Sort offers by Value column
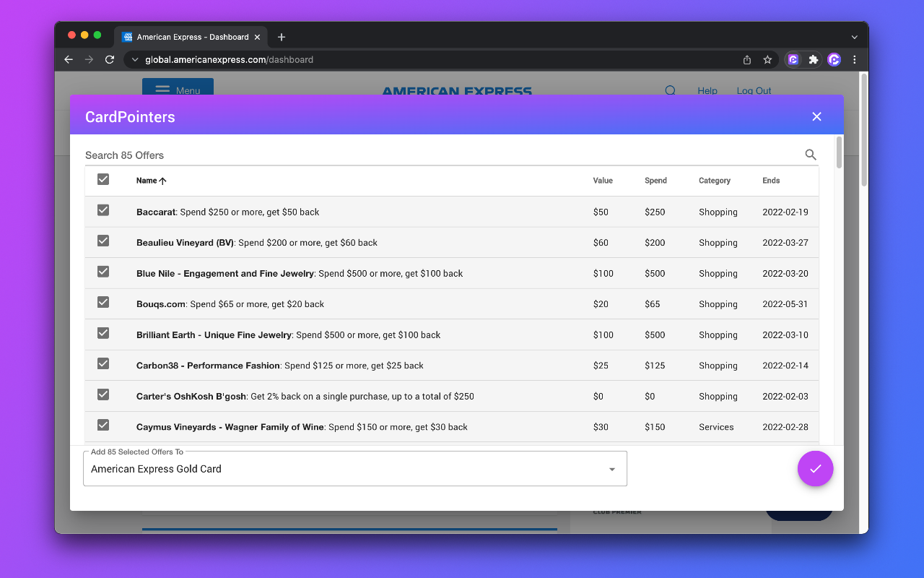 click(603, 181)
